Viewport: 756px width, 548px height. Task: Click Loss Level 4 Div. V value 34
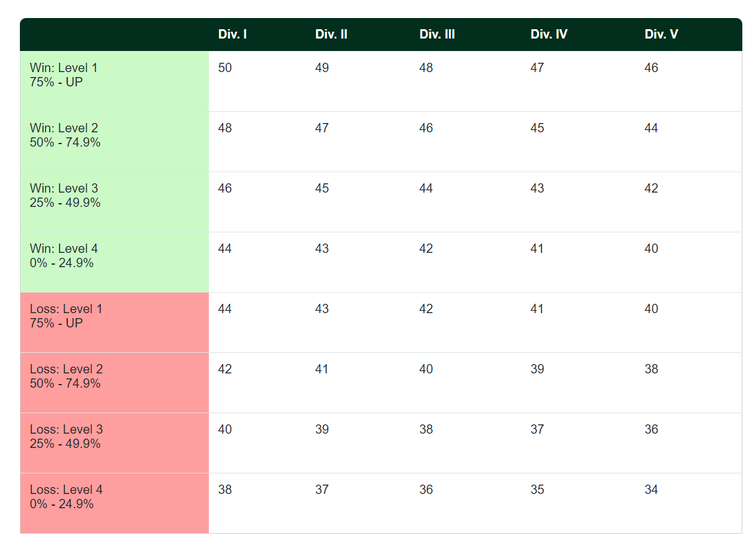coord(651,490)
